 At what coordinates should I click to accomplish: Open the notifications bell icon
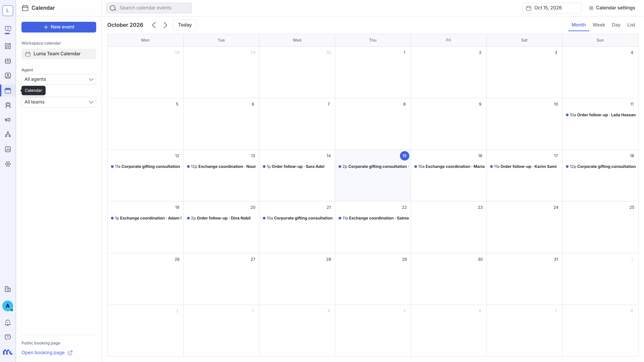[x=8, y=323]
